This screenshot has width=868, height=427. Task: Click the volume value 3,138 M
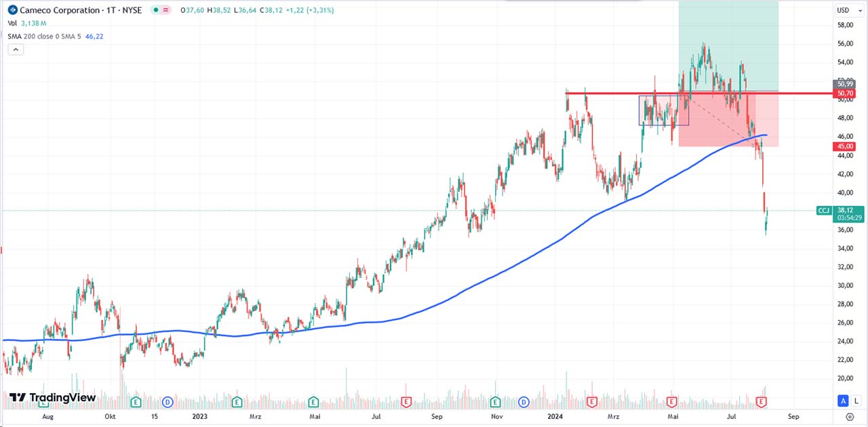pyautogui.click(x=34, y=23)
